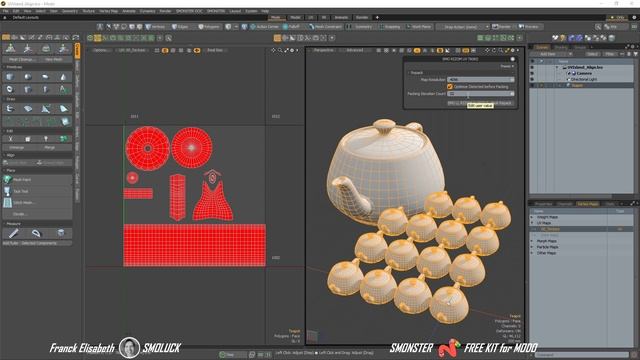Image resolution: width=640 pixels, height=360 pixels.
Task: Select the Text primitive tool
Action: pos(63,89)
